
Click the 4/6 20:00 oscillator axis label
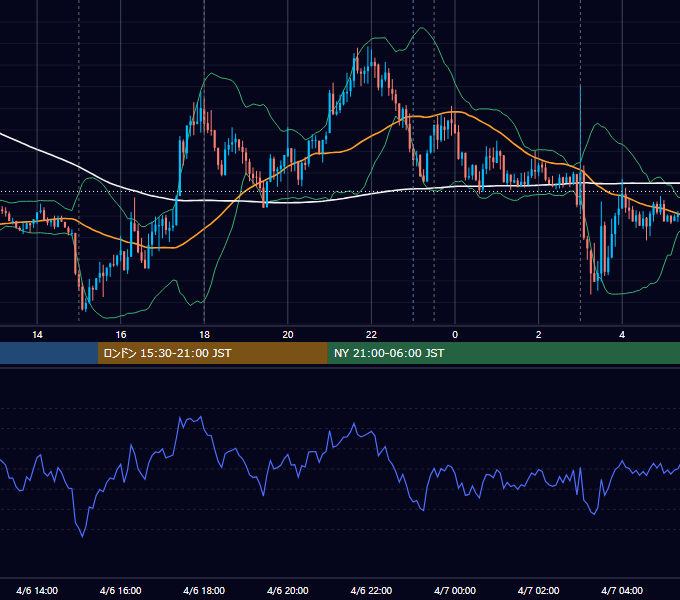[x=288, y=590]
